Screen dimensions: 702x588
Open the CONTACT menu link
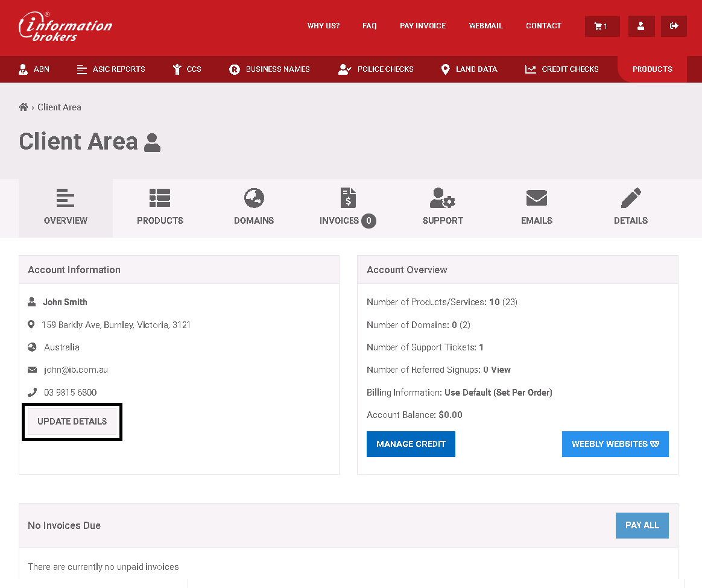tap(543, 26)
